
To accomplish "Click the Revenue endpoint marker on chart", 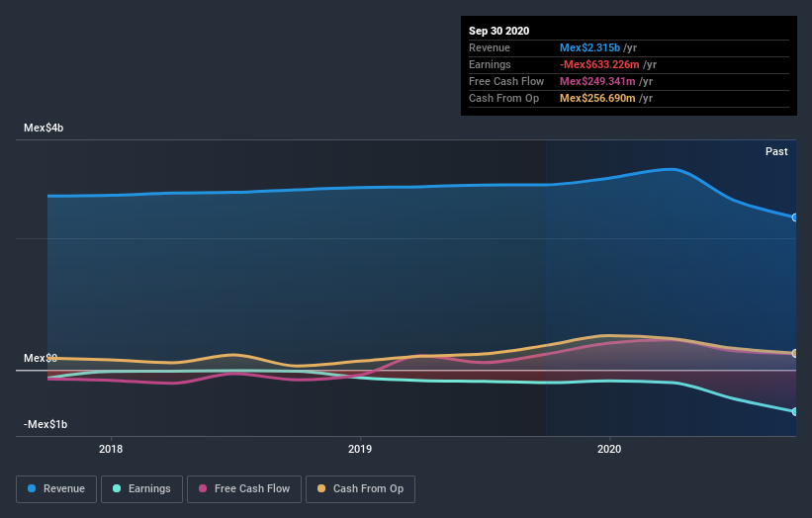I will point(794,217).
